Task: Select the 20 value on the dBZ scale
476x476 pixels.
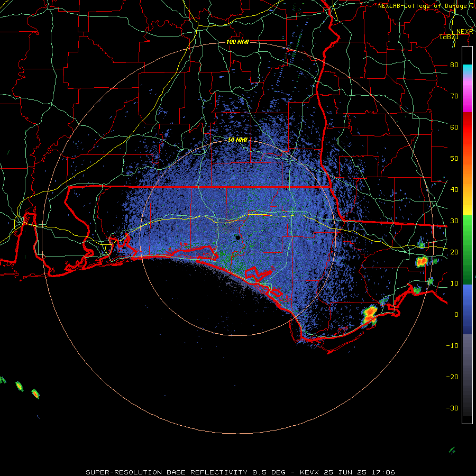Action: tap(454, 252)
